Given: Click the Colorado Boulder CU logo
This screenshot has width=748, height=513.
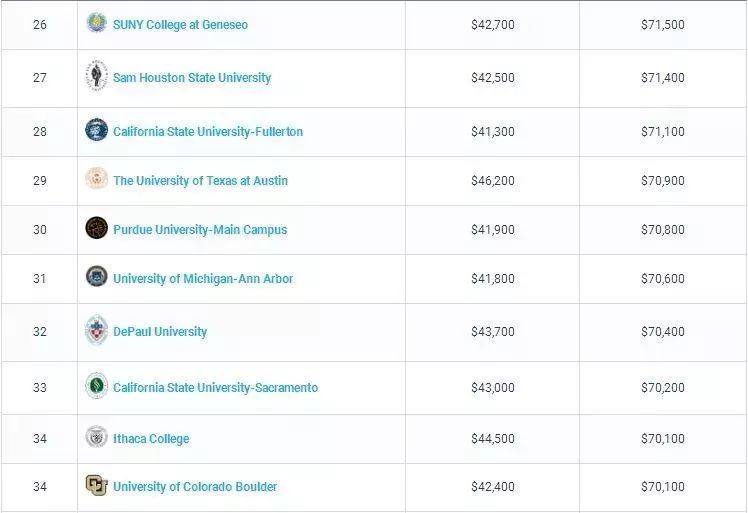Looking at the screenshot, I should 96,486.
